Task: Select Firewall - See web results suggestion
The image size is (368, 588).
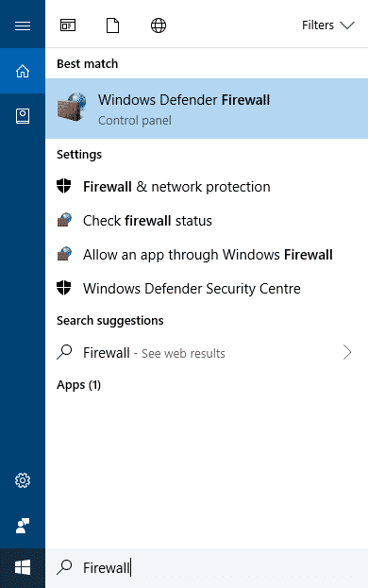Action: pos(207,352)
